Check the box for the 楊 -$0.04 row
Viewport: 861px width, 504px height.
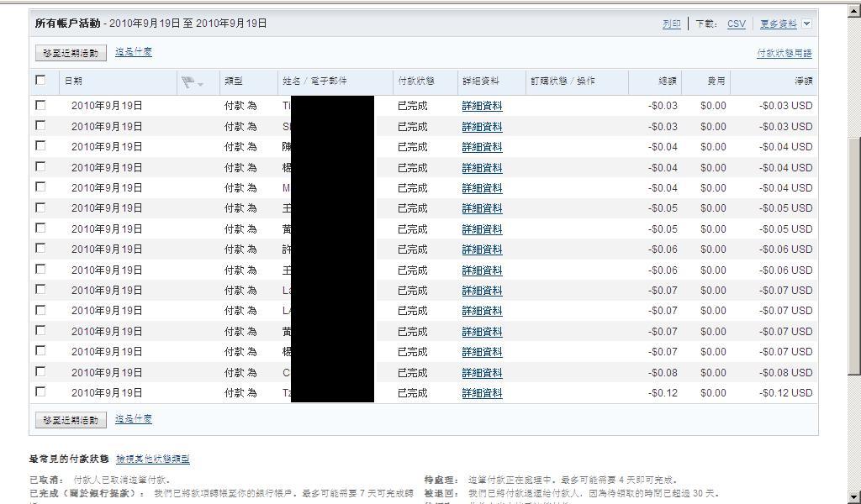40,166
